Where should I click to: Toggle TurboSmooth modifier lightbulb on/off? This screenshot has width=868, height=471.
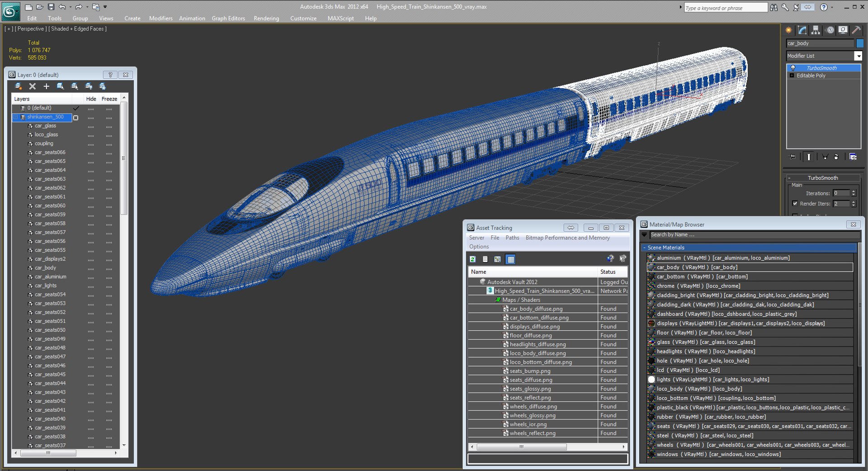click(793, 68)
